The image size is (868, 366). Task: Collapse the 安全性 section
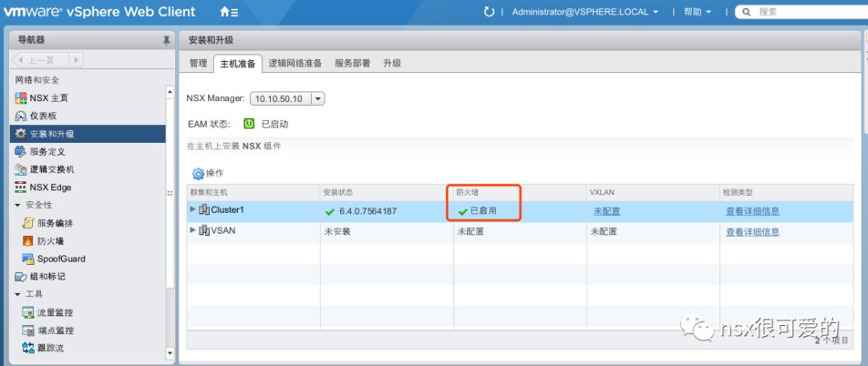[18, 205]
